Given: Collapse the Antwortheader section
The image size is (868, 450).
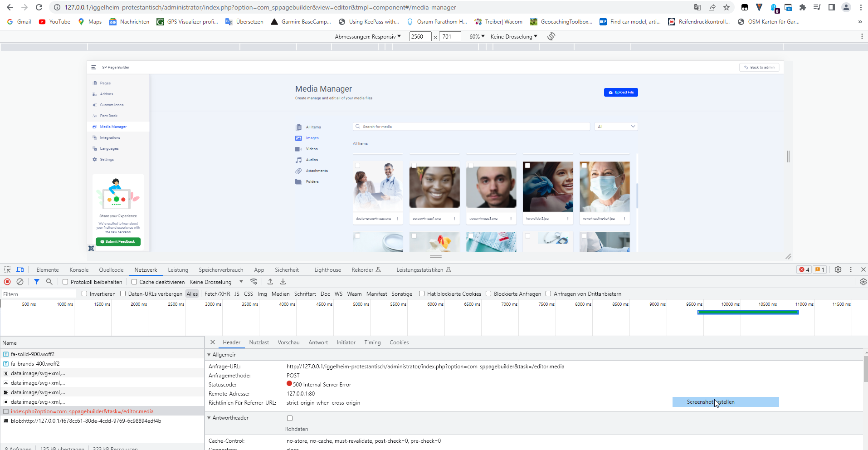Looking at the screenshot, I should pos(209,418).
